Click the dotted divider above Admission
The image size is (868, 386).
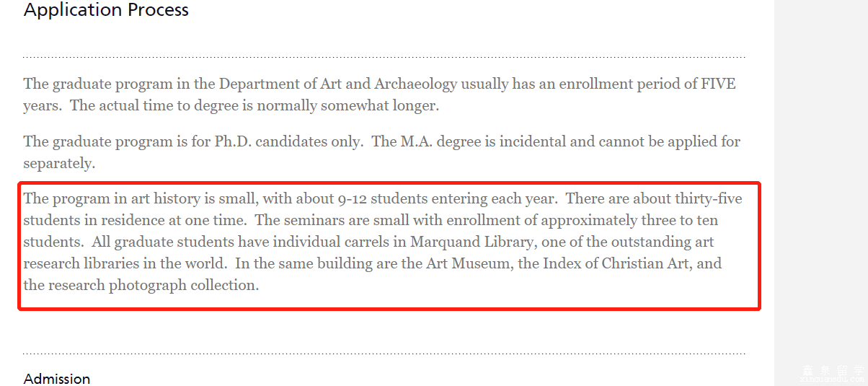point(384,354)
